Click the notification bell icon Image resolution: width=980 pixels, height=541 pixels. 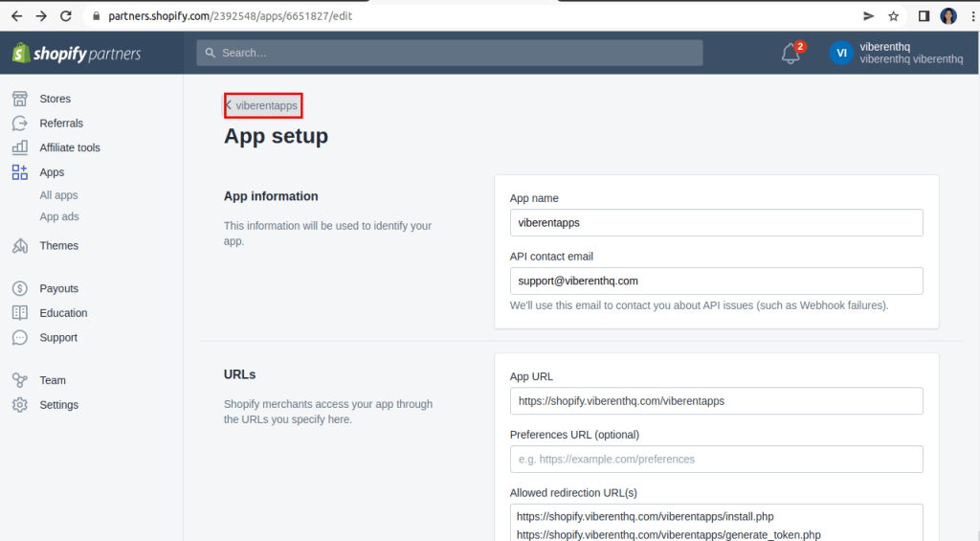click(x=791, y=54)
